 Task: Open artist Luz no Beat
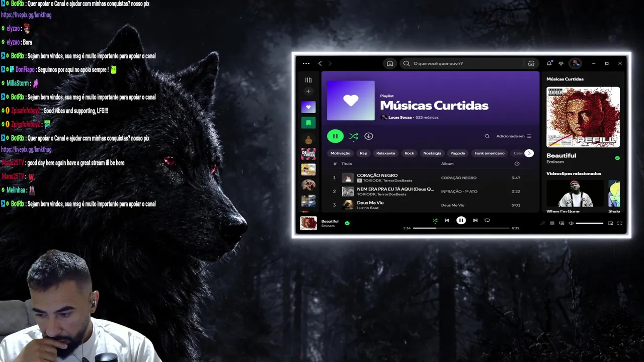pos(368,208)
